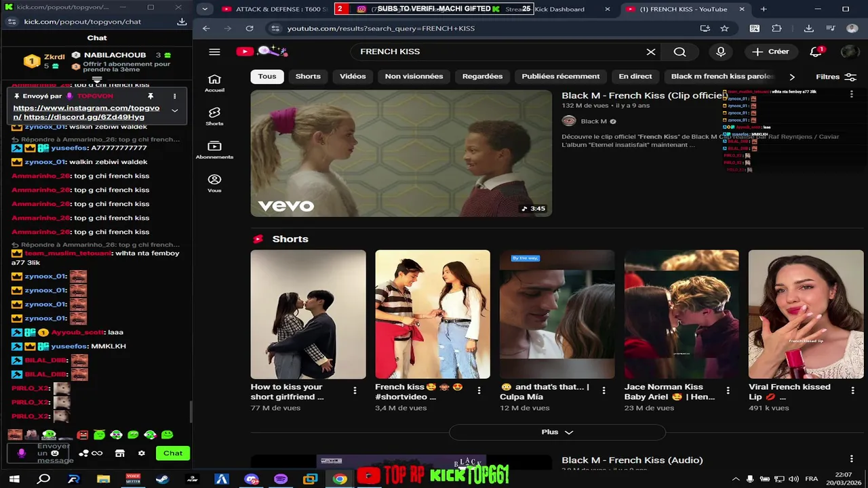Select the Tous filter chip
This screenshot has width=868, height=488.
[267, 77]
